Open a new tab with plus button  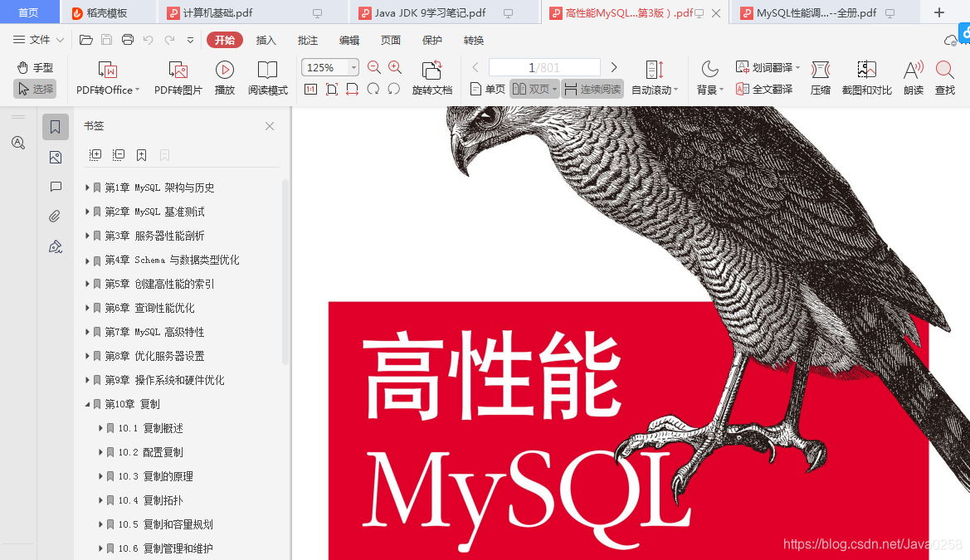point(939,13)
